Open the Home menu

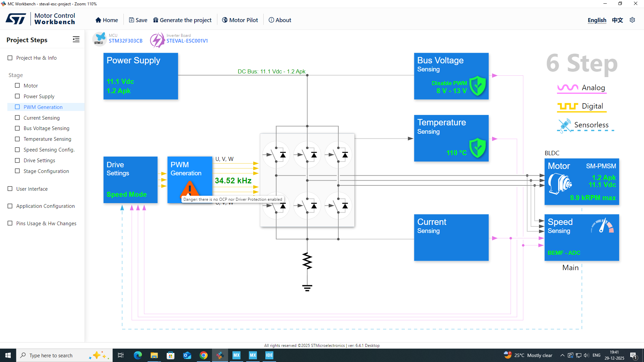(x=107, y=20)
